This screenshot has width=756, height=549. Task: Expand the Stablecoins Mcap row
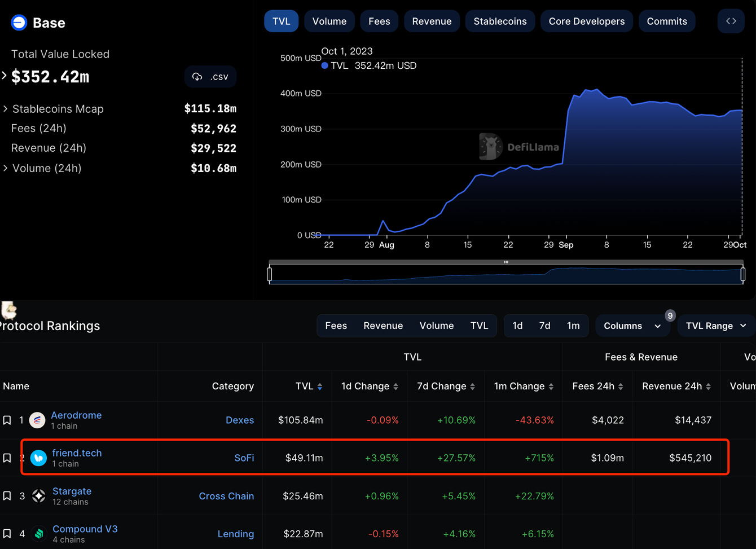pos(6,109)
